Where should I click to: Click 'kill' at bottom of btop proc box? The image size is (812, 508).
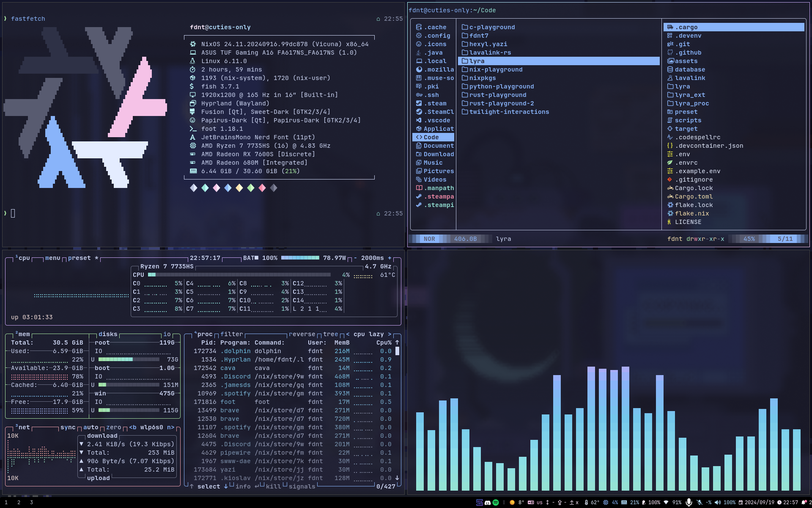(273, 486)
